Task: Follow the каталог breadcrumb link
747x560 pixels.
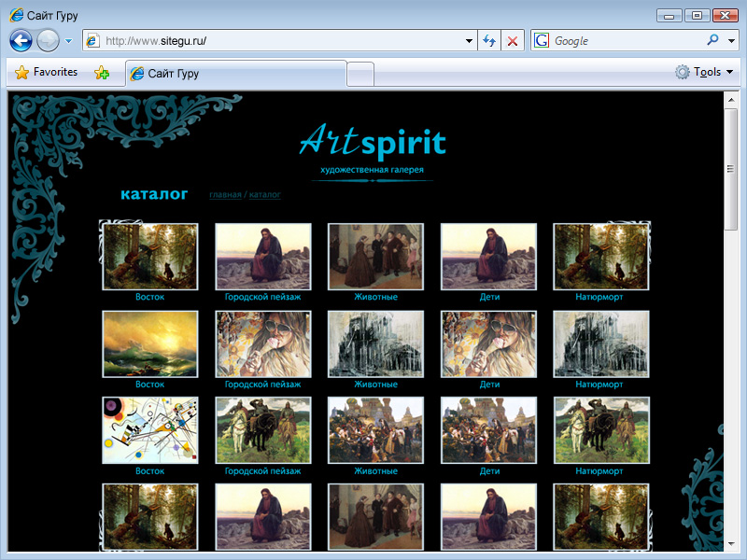Action: point(265,195)
